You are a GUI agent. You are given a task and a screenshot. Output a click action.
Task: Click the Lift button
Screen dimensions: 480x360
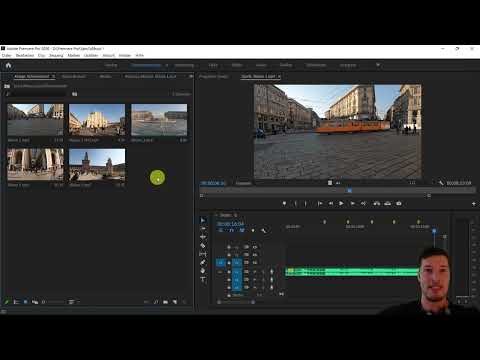376,203
